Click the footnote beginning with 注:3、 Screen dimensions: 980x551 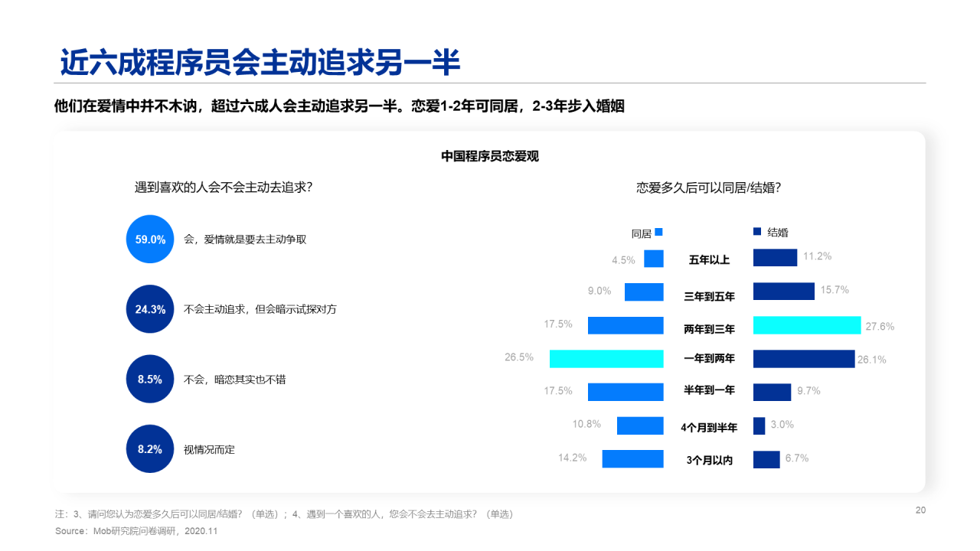point(284,514)
